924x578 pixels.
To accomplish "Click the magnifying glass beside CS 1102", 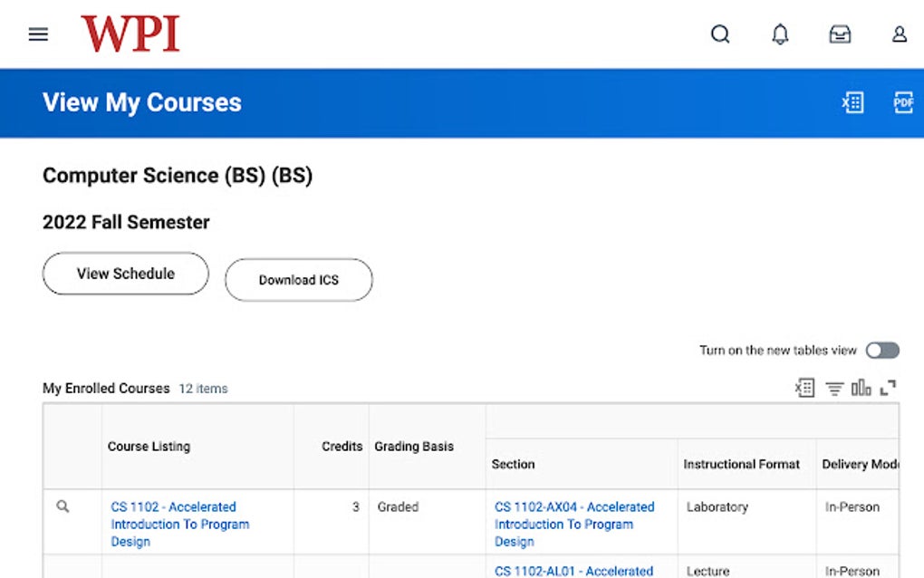I will (63, 506).
